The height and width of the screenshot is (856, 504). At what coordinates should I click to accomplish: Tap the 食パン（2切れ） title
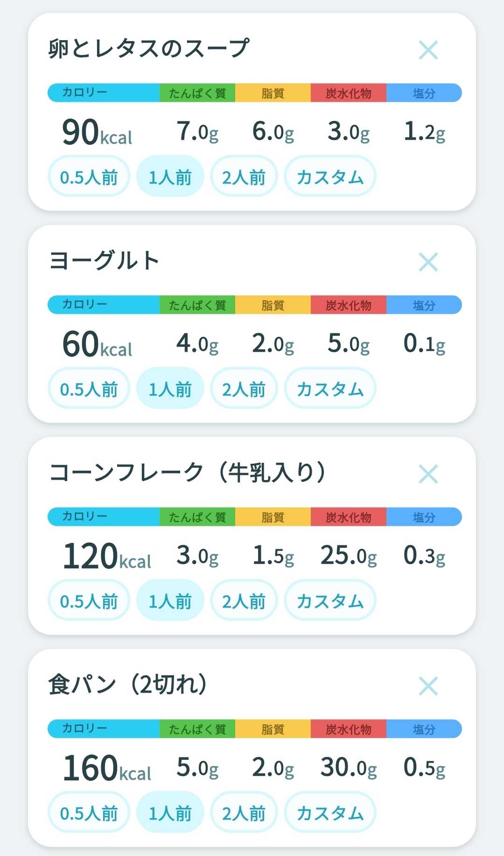point(127,685)
